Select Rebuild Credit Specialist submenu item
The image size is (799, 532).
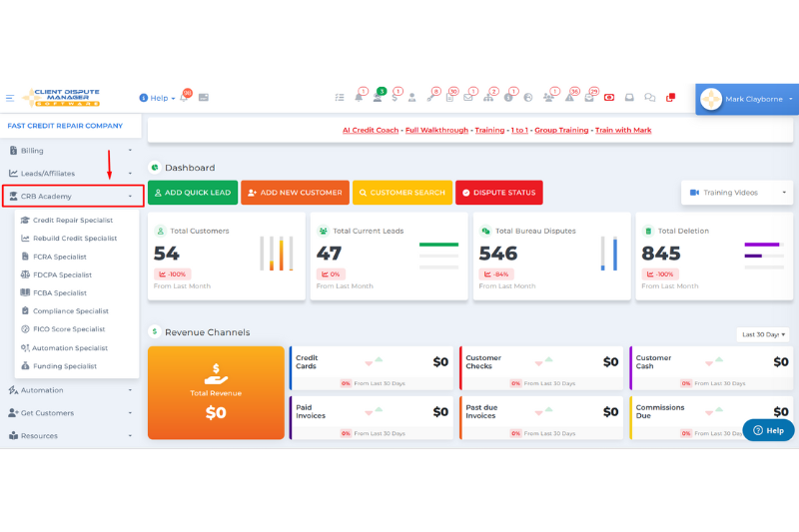click(69, 239)
